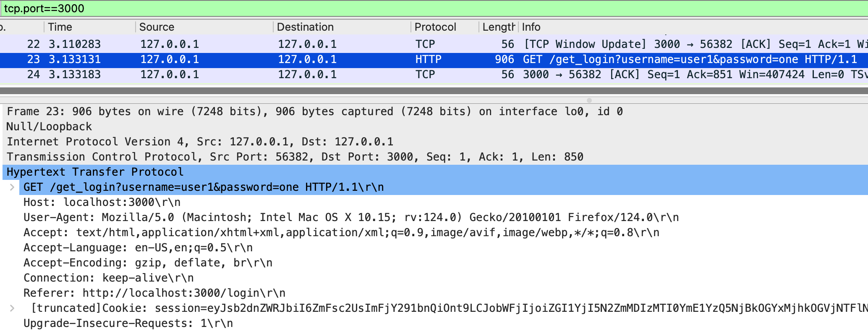Click the Info column header

tap(531, 27)
